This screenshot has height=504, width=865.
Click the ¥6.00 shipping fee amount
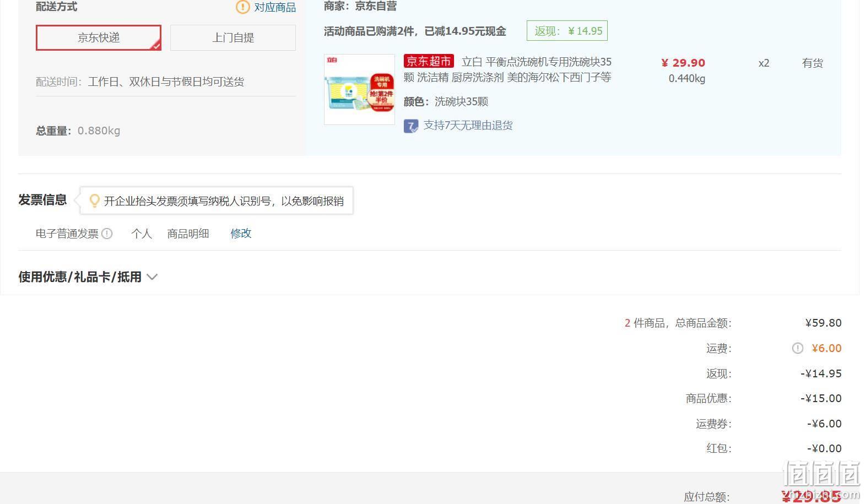click(826, 348)
